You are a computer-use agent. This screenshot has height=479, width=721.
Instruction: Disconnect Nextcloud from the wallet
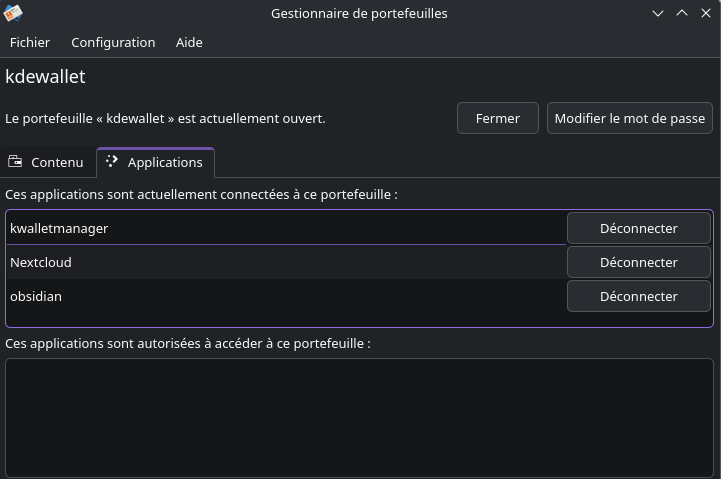[x=638, y=262]
